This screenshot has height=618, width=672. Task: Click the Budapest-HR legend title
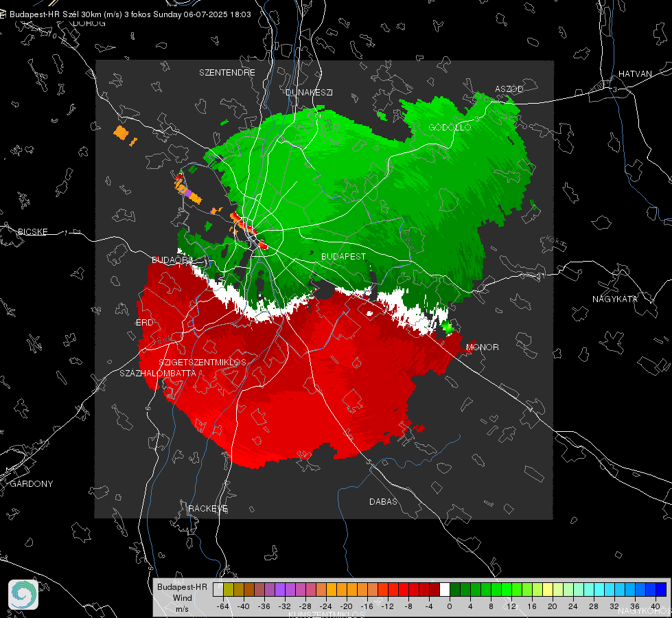pyautogui.click(x=182, y=586)
